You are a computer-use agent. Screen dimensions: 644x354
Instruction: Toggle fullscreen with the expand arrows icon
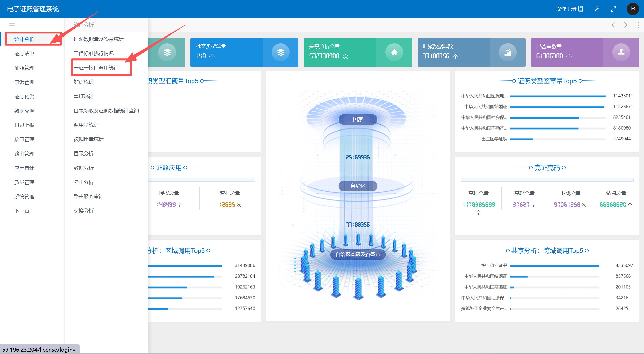click(x=613, y=9)
